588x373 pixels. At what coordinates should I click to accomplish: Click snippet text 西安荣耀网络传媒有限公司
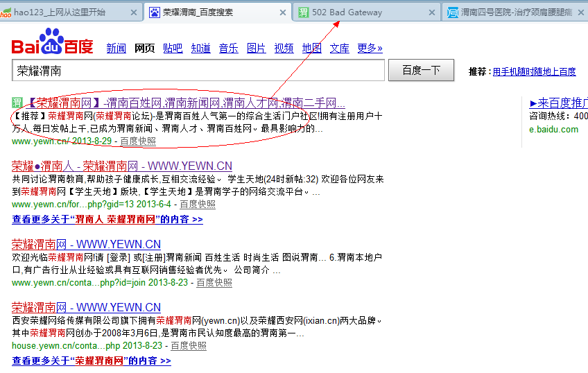(71, 320)
